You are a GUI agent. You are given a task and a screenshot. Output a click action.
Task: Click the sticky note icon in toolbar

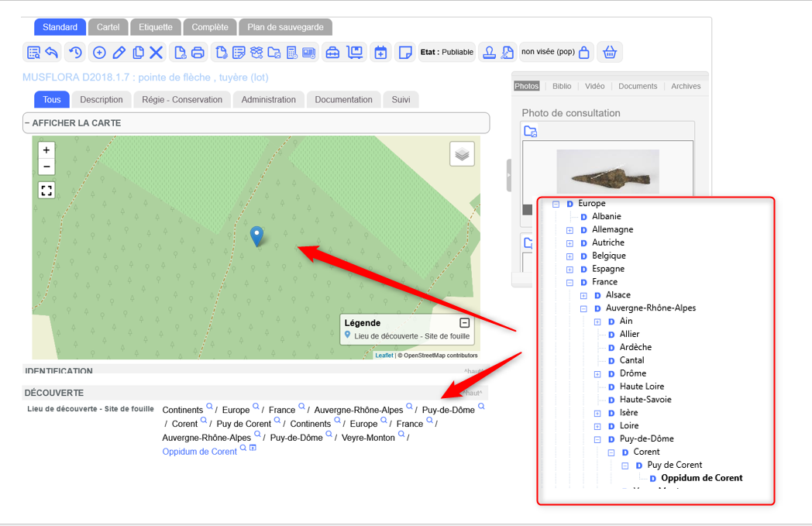[404, 53]
